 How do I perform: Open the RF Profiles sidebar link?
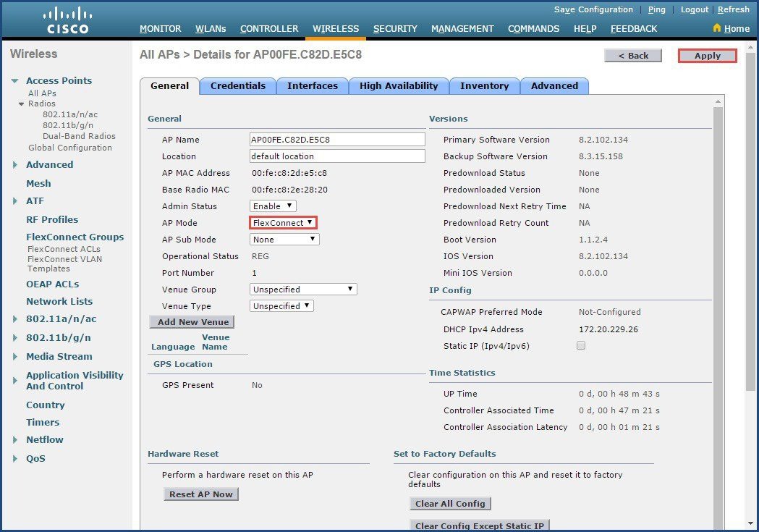coord(52,220)
